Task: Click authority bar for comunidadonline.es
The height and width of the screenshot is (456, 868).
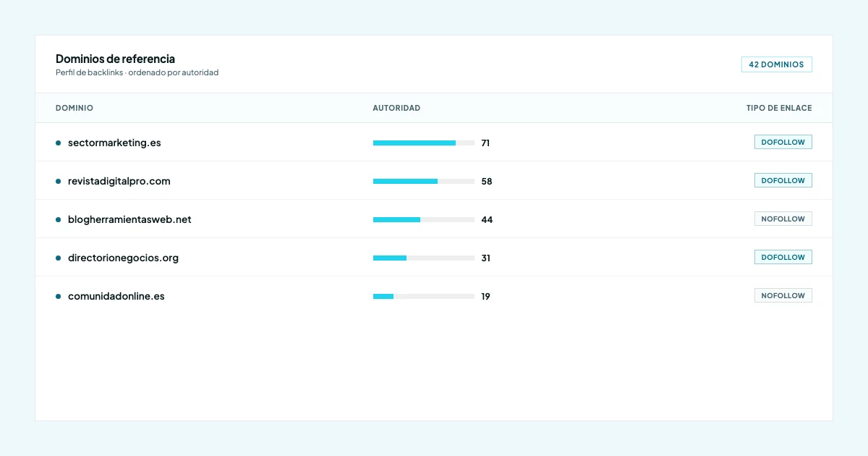Action: tap(424, 296)
